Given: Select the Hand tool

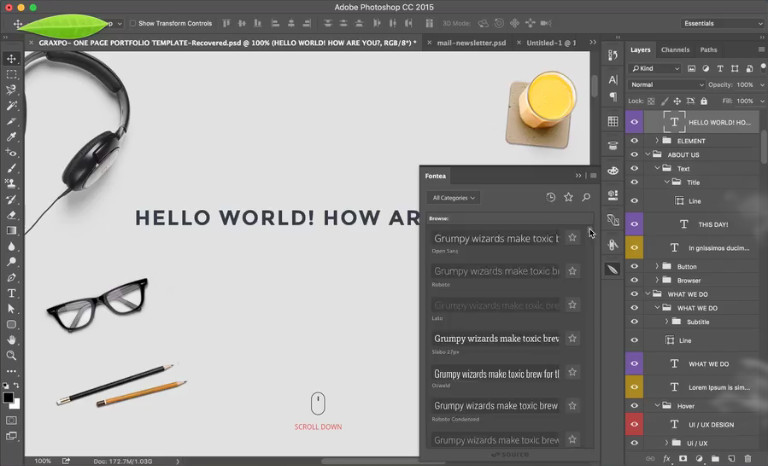Looking at the screenshot, I should (11, 340).
